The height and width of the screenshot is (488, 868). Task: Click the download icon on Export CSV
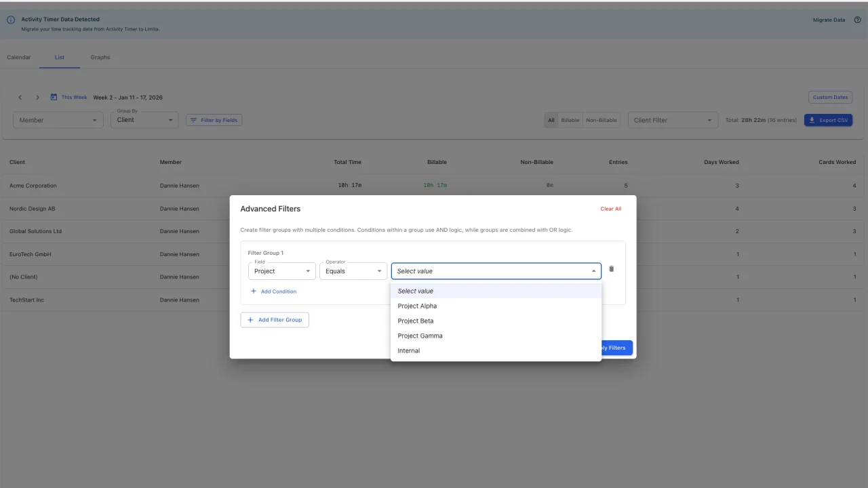tap(812, 120)
